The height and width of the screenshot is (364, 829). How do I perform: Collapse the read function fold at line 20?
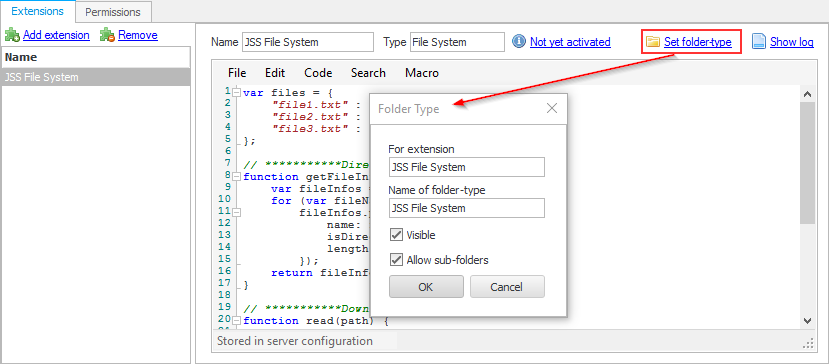pyautogui.click(x=237, y=321)
